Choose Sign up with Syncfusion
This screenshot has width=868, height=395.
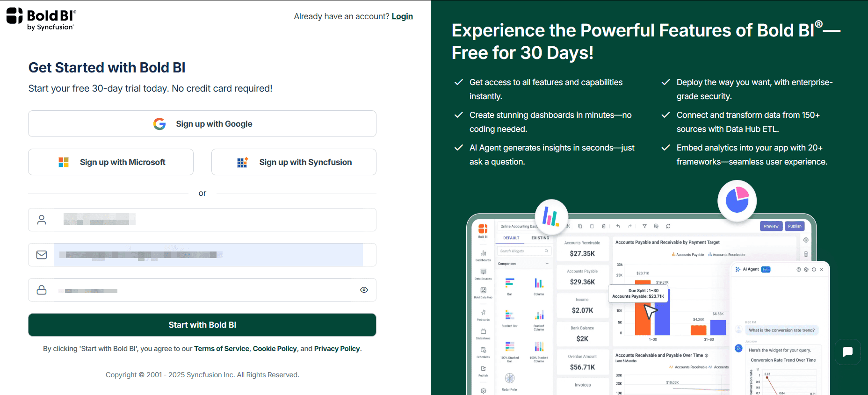(294, 162)
